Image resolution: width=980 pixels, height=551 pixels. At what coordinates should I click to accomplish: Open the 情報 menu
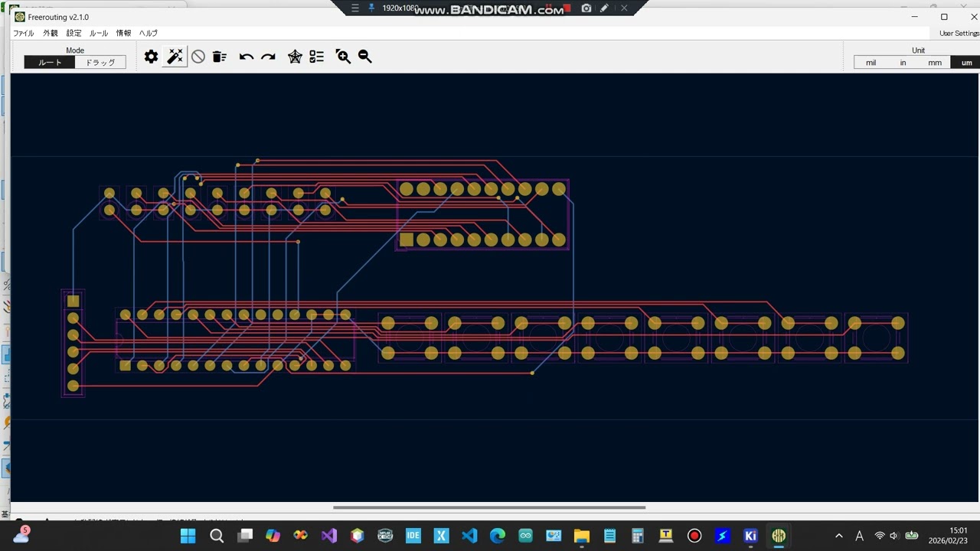click(123, 34)
